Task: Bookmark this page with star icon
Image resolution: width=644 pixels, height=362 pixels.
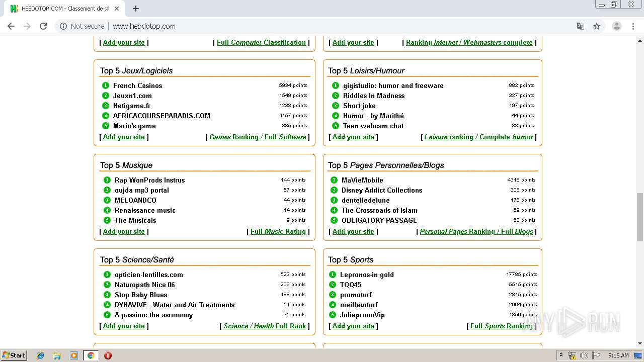Action: (597, 26)
